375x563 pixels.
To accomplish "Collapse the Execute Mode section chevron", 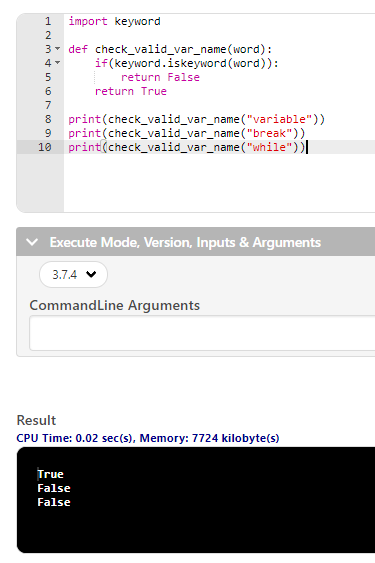I will (x=32, y=242).
